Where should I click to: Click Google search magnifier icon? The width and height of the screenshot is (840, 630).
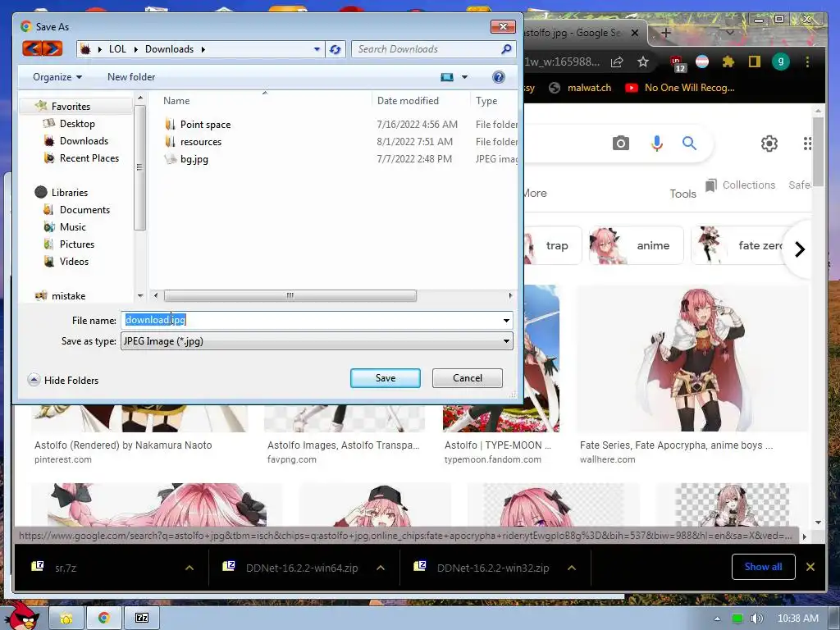(689, 143)
